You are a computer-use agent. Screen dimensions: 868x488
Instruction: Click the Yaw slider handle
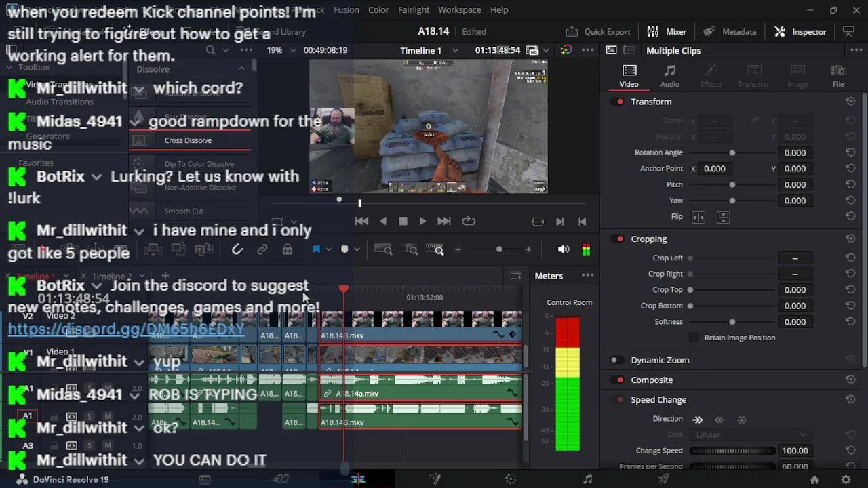tap(732, 201)
